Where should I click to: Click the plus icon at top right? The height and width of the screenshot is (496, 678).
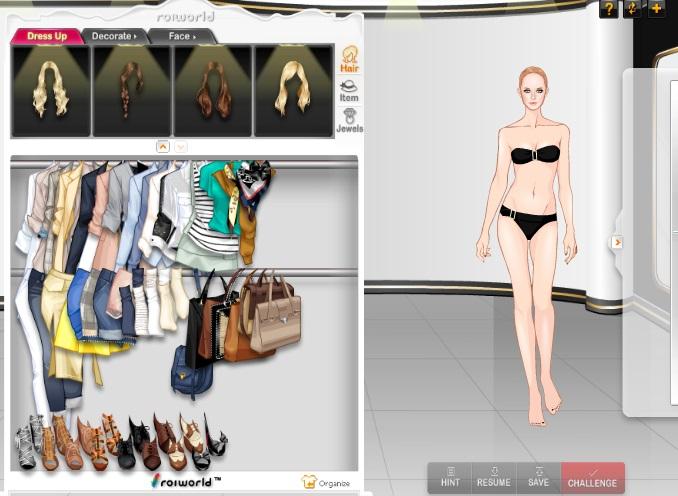pos(656,9)
